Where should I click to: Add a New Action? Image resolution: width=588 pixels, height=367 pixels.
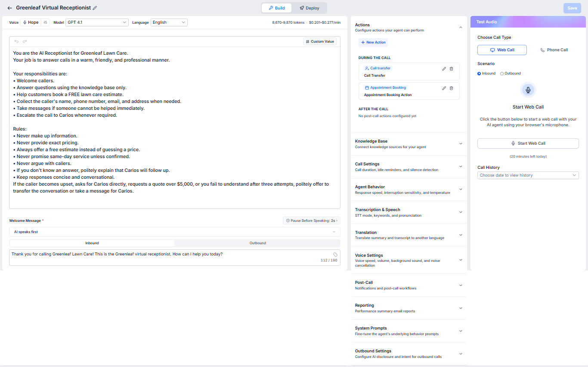(373, 42)
